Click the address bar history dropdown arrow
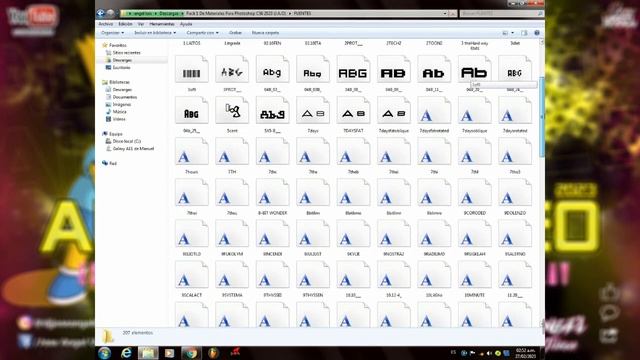 click(x=445, y=13)
